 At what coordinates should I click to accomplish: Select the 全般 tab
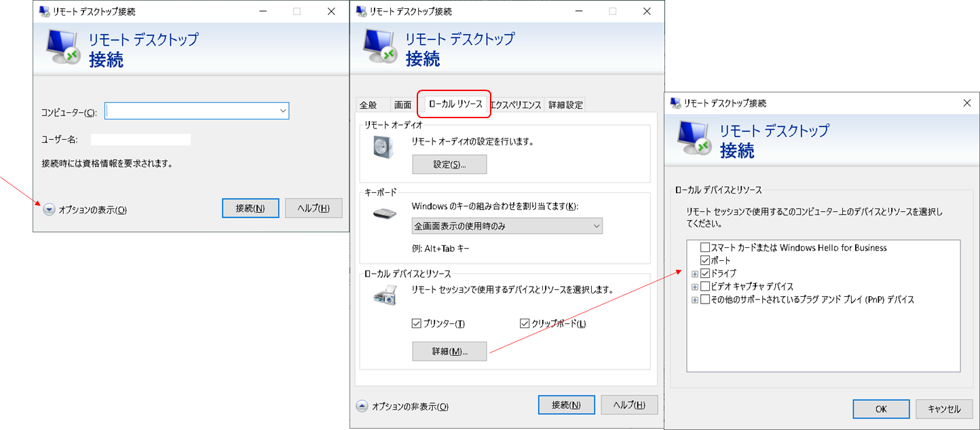click(x=368, y=105)
